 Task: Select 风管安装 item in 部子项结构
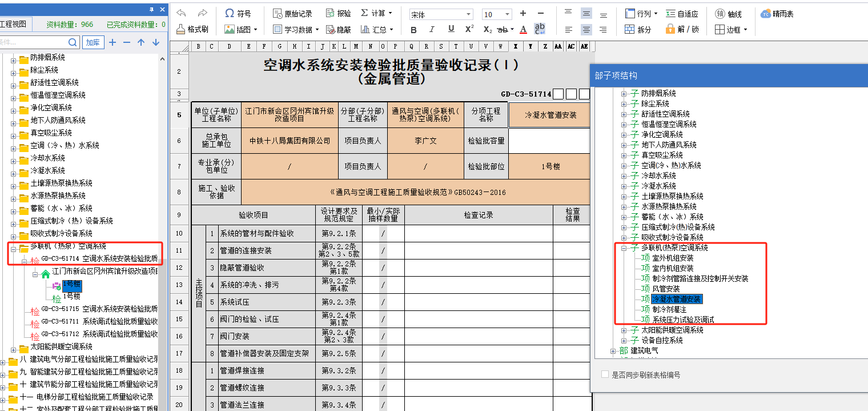[666, 289]
